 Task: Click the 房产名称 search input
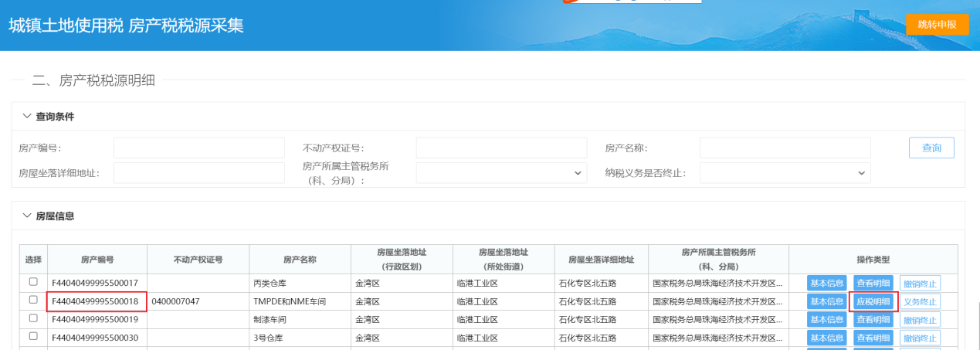(x=785, y=148)
